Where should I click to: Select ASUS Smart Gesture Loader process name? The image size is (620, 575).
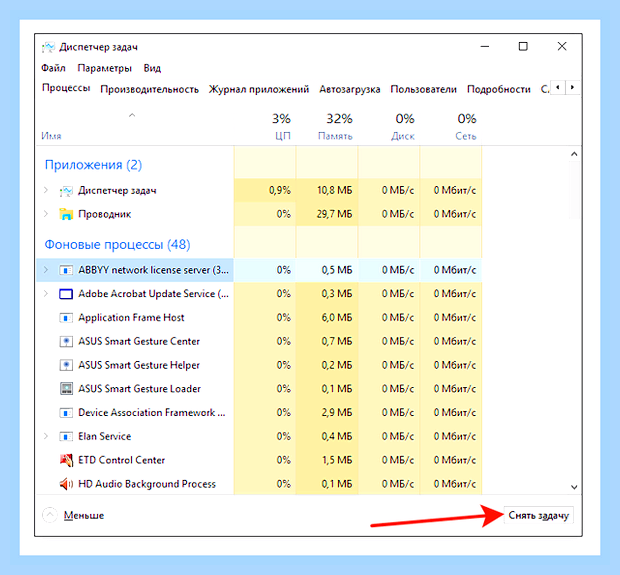tap(139, 389)
